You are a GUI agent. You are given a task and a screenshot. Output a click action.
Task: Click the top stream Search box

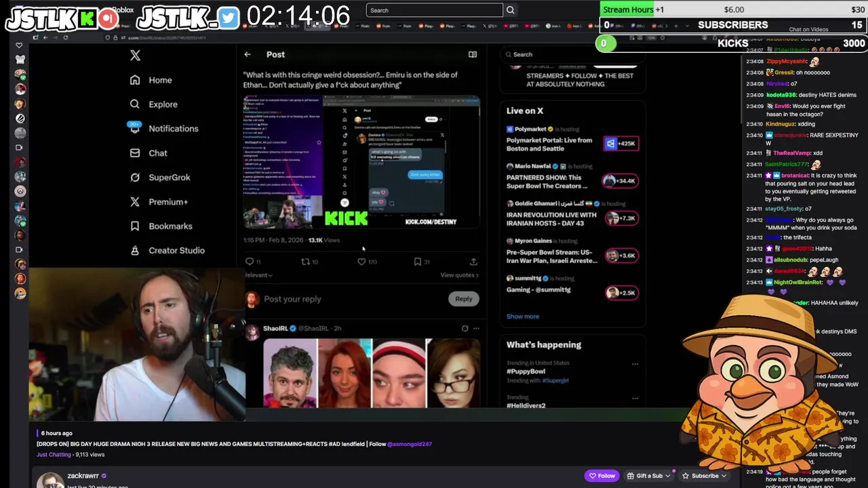pos(434,10)
